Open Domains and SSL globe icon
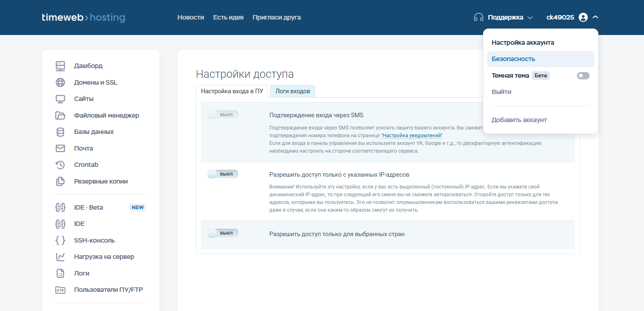Screen dimensions: 644x311 (60, 83)
